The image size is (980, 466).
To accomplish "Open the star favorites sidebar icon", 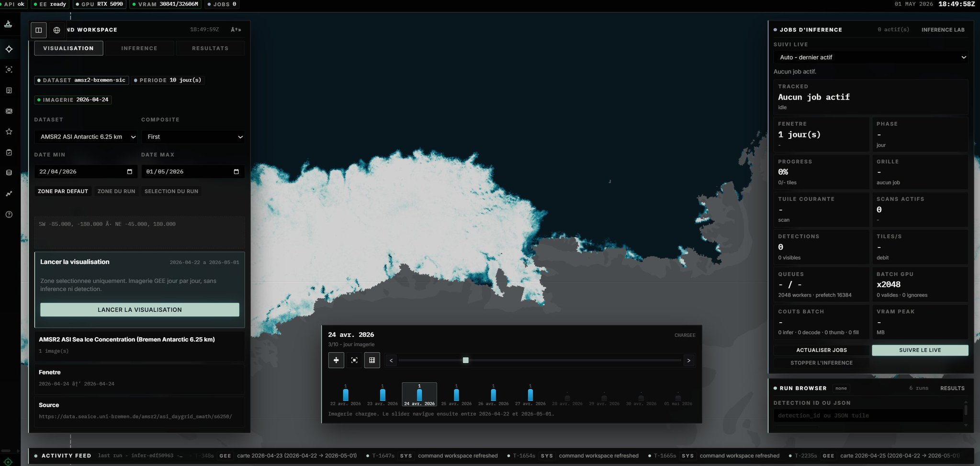I will (x=9, y=131).
